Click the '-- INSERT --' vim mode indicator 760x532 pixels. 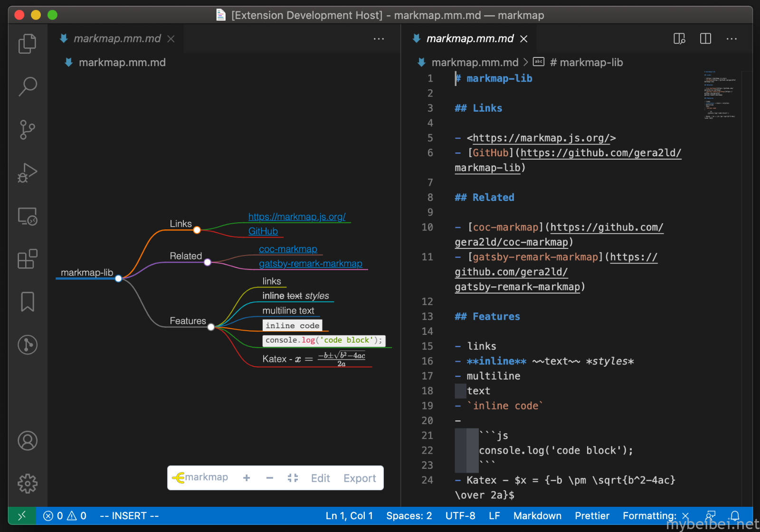[x=129, y=516]
